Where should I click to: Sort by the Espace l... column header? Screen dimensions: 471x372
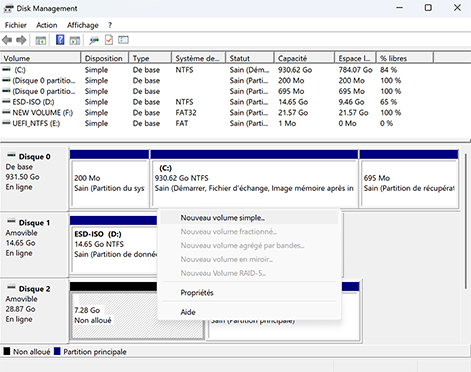point(355,58)
